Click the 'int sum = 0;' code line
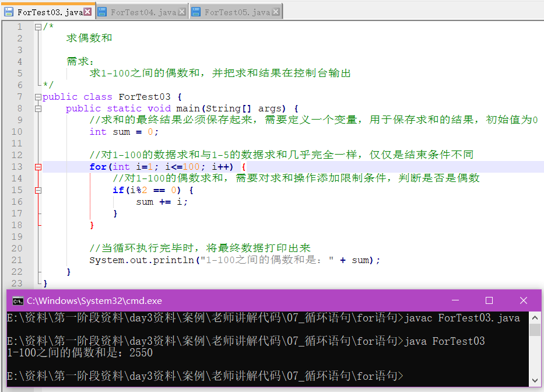The height and width of the screenshot is (392, 544). 124,132
